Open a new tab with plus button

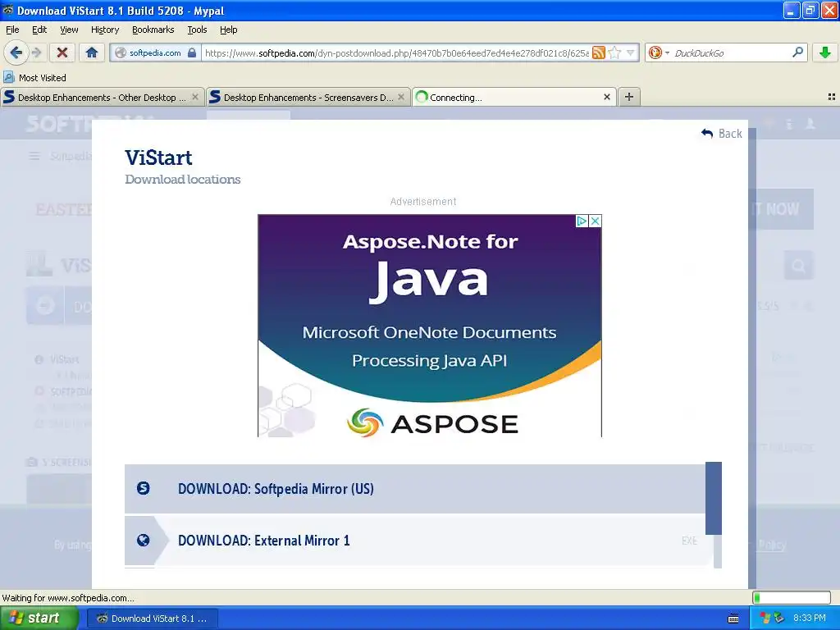pyautogui.click(x=629, y=97)
